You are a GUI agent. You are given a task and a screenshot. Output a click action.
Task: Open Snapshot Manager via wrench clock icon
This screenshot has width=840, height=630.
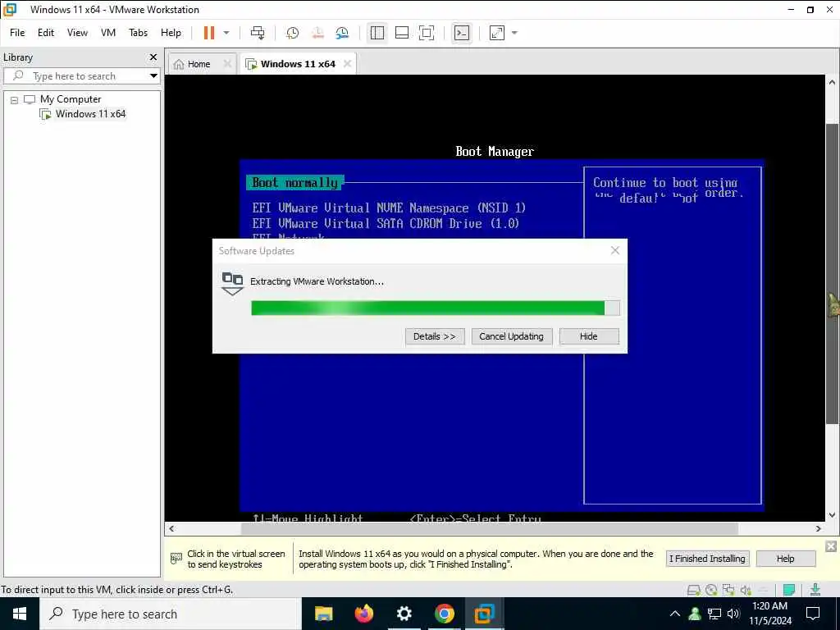pyautogui.click(x=342, y=33)
